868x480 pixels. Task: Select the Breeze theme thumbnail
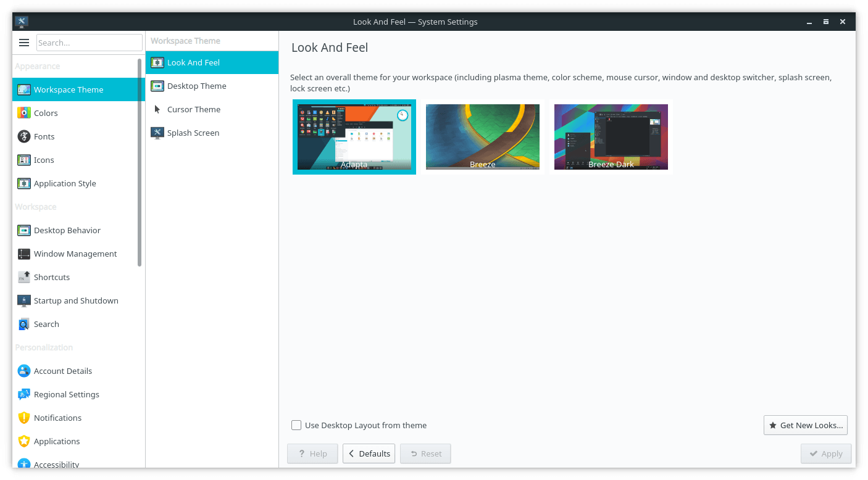point(483,137)
